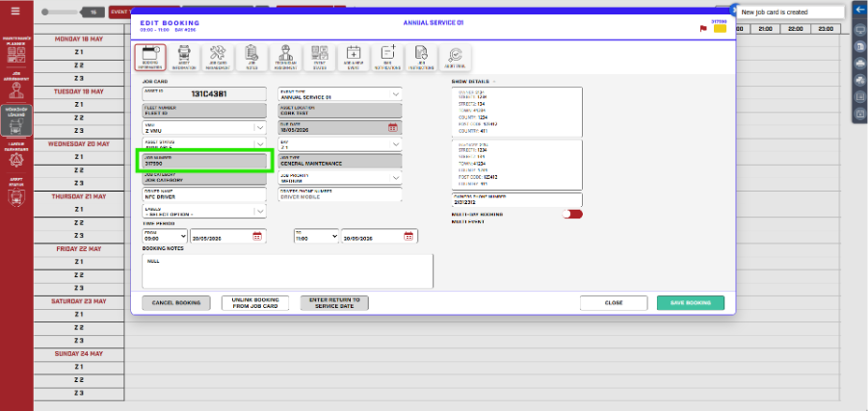Click the Monday 18 May row header
868x411 pixels.
click(x=79, y=39)
